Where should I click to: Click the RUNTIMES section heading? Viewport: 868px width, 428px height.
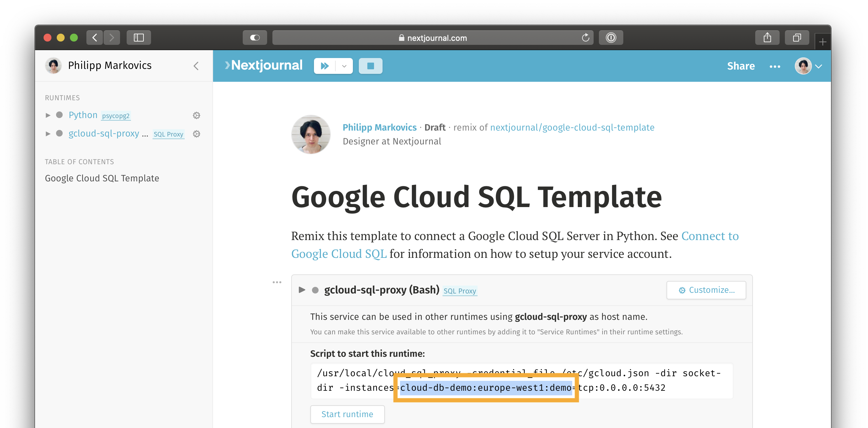62,98
